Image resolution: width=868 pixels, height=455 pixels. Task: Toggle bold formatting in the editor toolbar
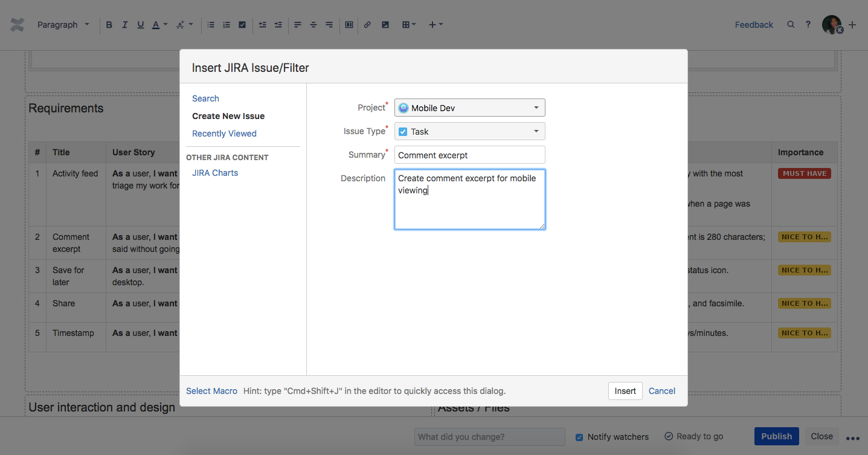[x=109, y=25]
